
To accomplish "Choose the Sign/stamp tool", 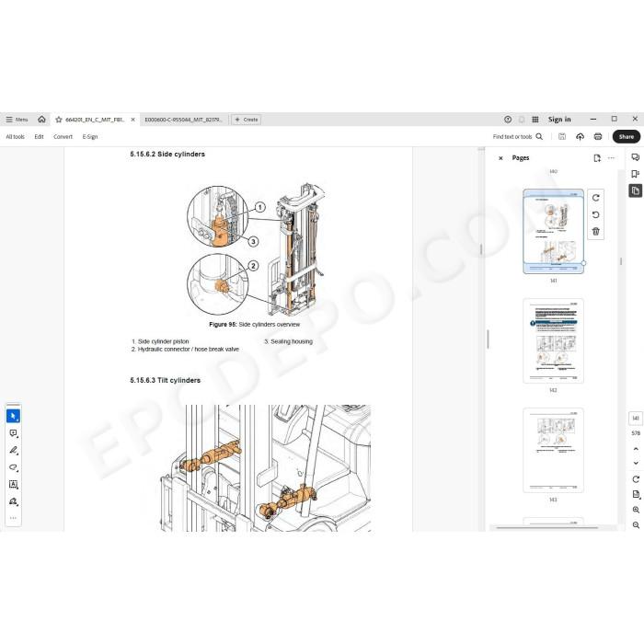I will pyautogui.click(x=13, y=501).
